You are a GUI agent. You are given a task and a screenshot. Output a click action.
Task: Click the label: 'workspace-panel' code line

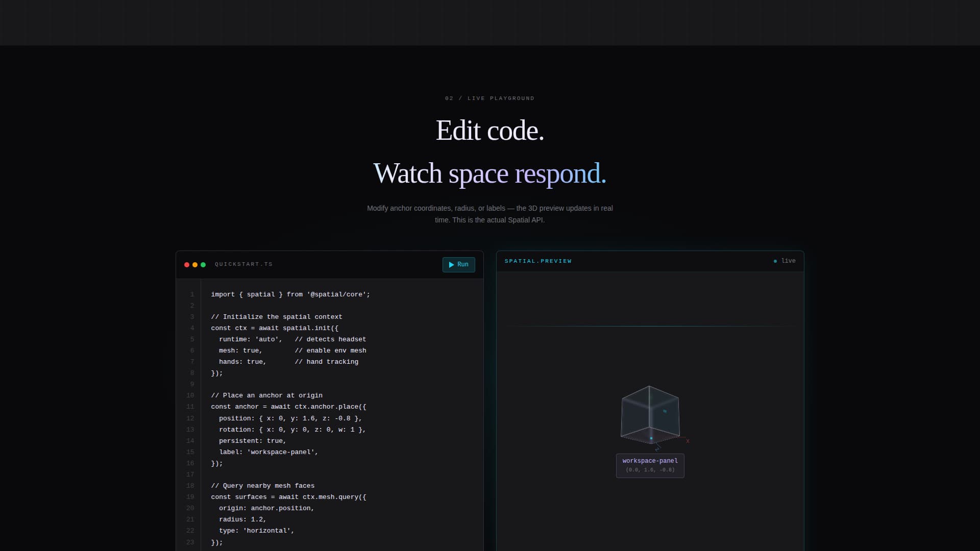coord(268,452)
